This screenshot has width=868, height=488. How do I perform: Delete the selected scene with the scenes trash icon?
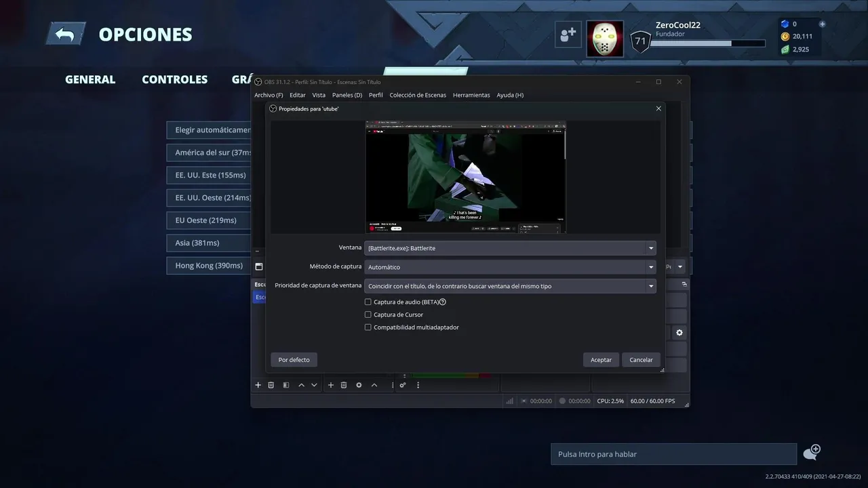point(271,385)
